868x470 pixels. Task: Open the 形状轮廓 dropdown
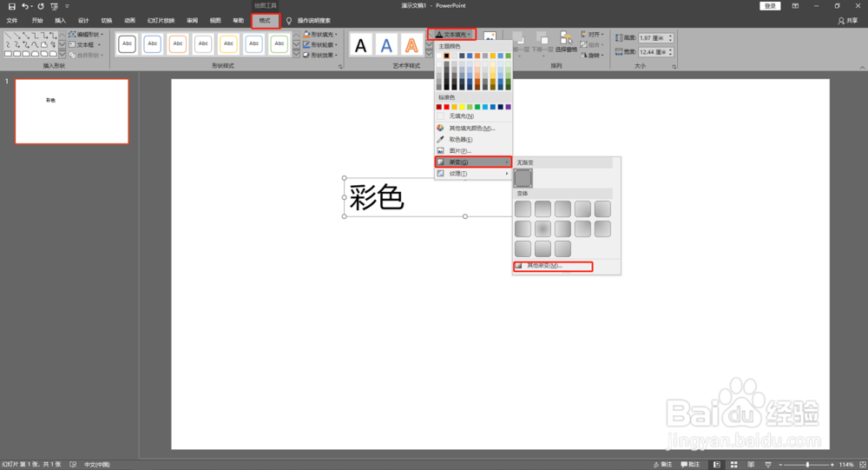tap(320, 45)
